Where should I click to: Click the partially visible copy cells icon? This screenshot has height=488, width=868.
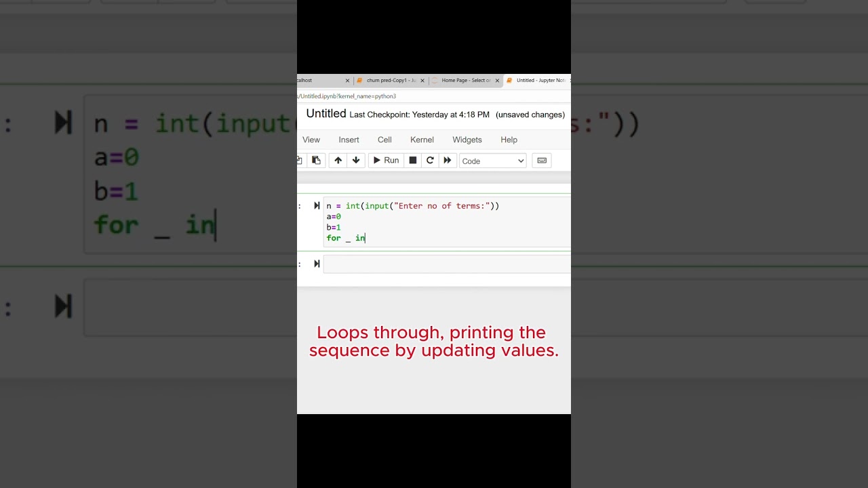[299, 161]
